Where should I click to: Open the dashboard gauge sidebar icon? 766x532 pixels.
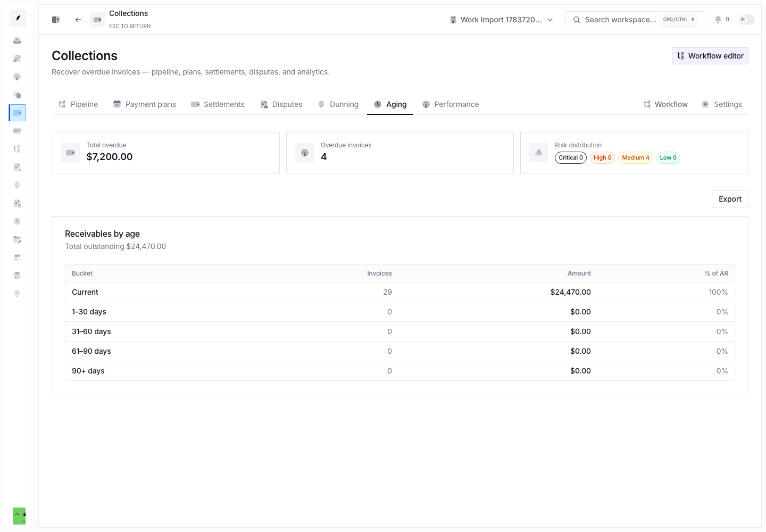(17, 77)
